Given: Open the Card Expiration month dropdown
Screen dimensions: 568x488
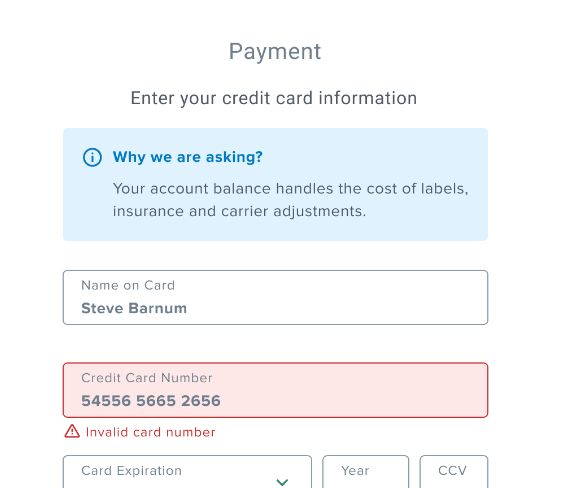Looking at the screenshot, I should (187, 472).
